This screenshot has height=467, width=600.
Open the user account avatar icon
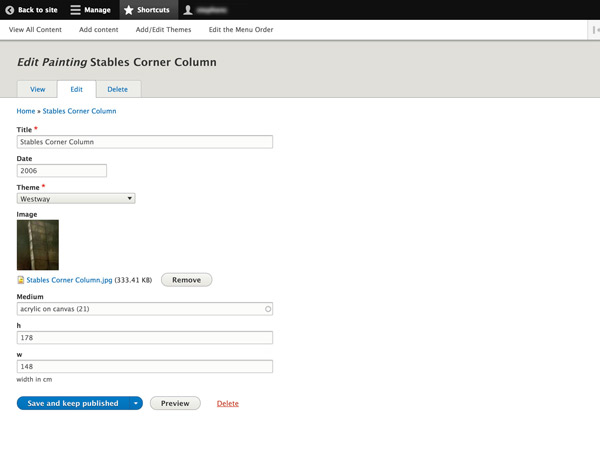click(x=187, y=10)
